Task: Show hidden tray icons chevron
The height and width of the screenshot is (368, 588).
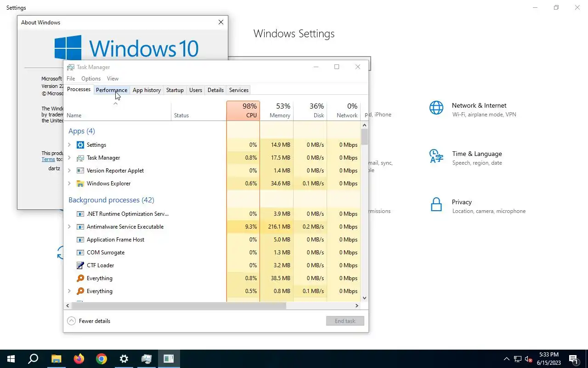Action: coord(507,359)
